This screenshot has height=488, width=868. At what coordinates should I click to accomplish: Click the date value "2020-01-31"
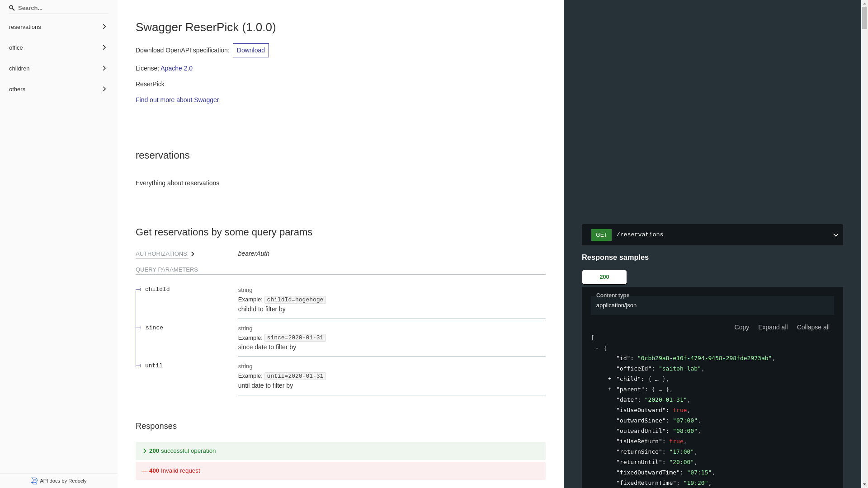coord(665,400)
